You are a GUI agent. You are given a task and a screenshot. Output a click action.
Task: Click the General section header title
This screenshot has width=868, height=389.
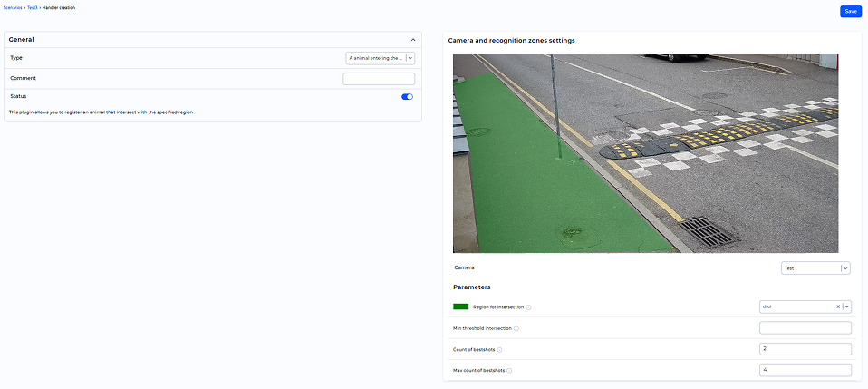22,40
